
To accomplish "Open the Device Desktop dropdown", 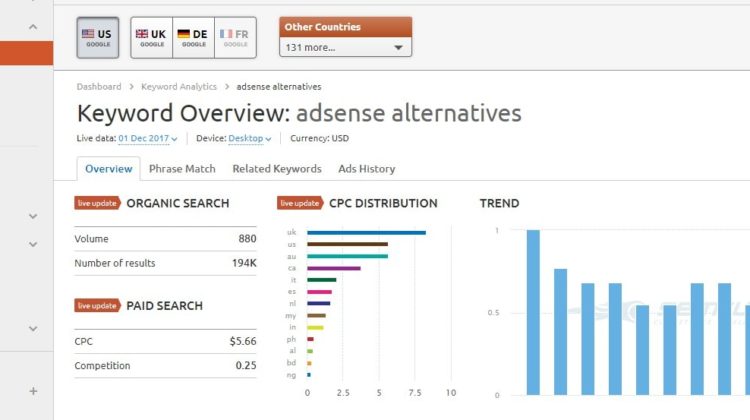I will 250,138.
